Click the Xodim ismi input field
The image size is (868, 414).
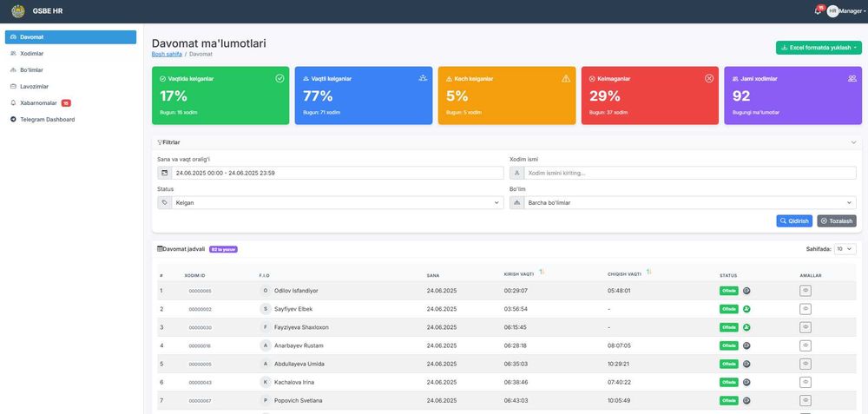click(x=690, y=174)
